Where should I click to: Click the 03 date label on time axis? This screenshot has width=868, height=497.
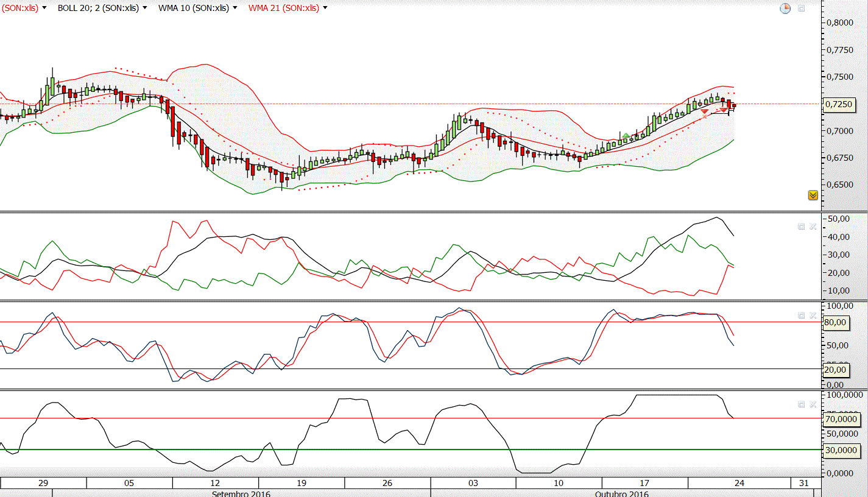[x=473, y=483]
